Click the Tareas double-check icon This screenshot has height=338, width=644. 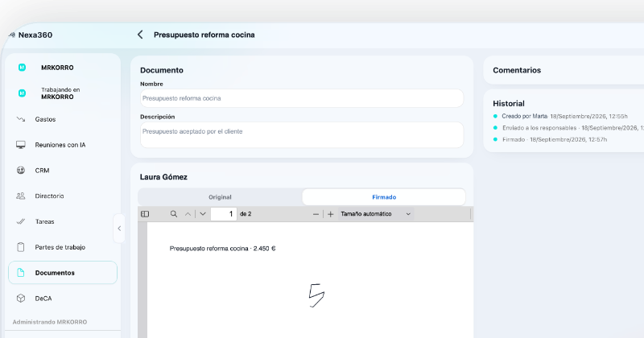pos(21,221)
